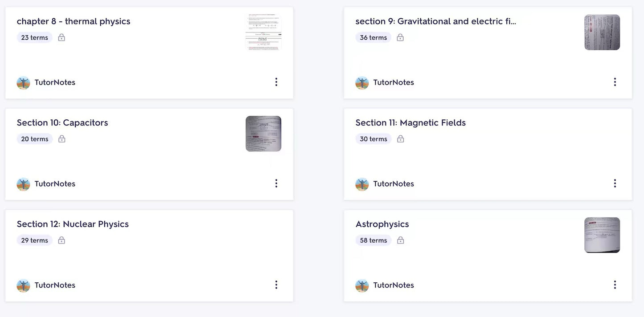Image resolution: width=644 pixels, height=317 pixels.
Task: Open more options for chapter 8 thermal physics
Action: click(x=276, y=82)
